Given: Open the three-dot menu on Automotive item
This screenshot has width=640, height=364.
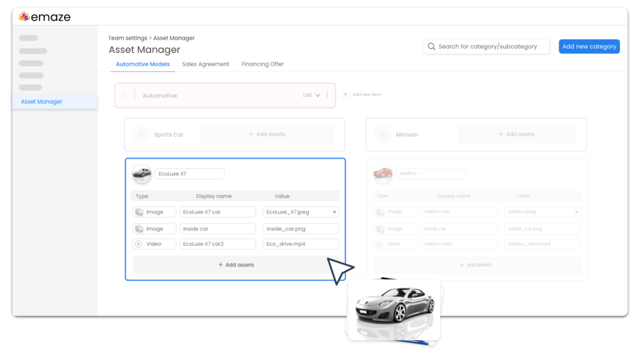Looking at the screenshot, I should tap(327, 95).
